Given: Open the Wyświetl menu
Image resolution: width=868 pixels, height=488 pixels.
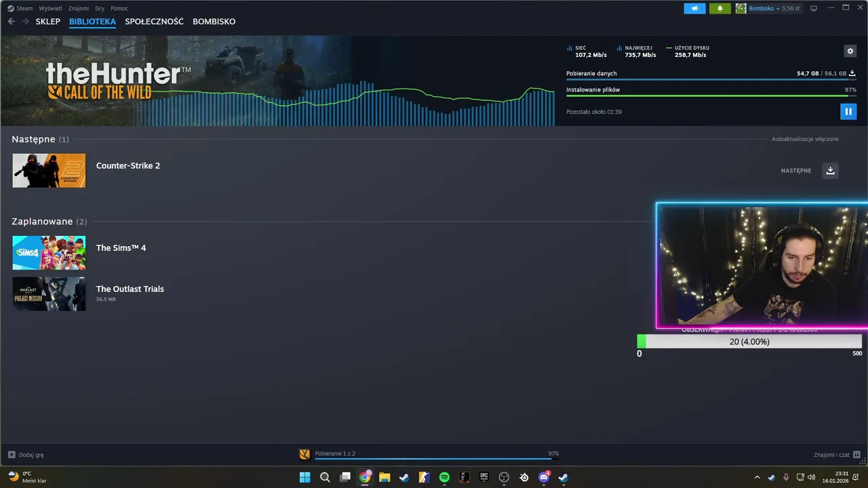Looking at the screenshot, I should (x=50, y=8).
